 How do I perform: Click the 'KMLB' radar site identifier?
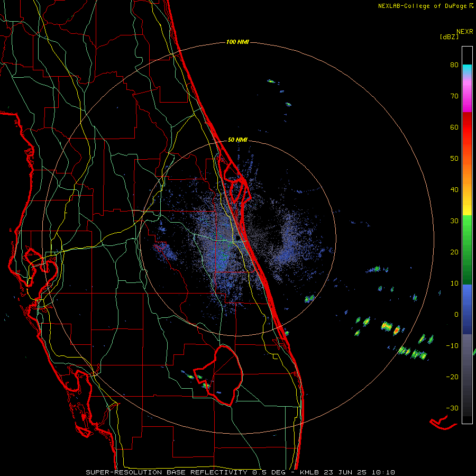[310, 472]
